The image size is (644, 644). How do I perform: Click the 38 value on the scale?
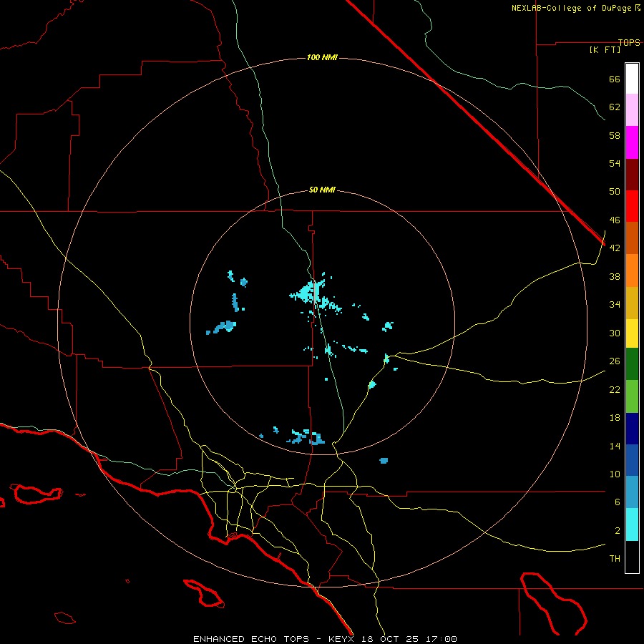click(615, 276)
